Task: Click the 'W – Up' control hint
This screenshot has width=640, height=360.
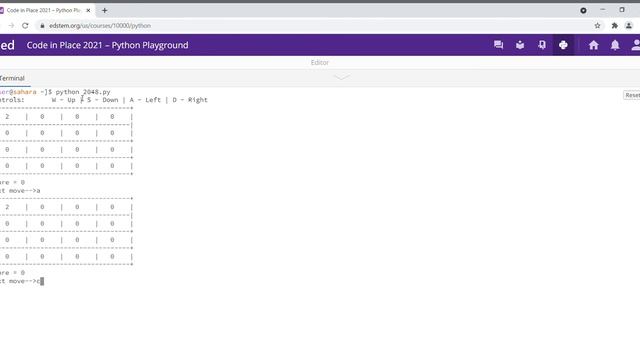Action: point(64,100)
